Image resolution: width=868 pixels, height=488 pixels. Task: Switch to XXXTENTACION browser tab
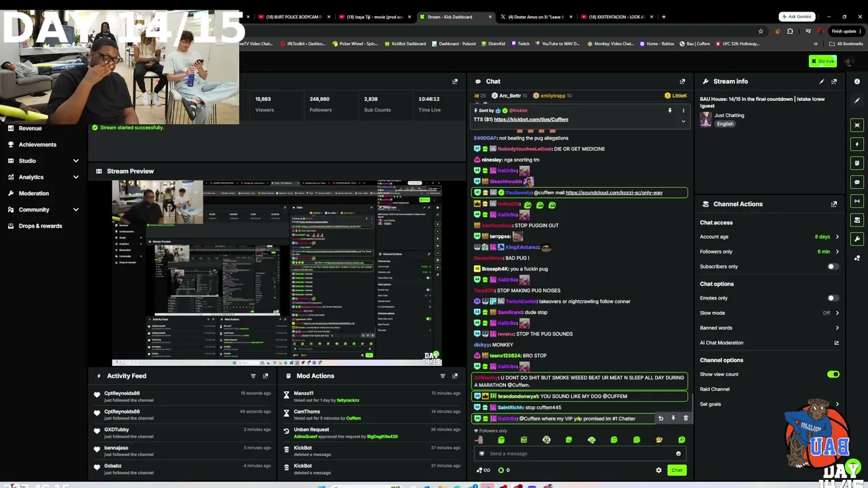point(616,17)
